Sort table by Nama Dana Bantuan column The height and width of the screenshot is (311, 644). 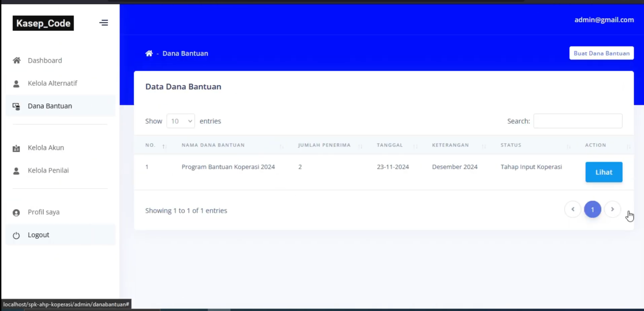click(x=213, y=145)
